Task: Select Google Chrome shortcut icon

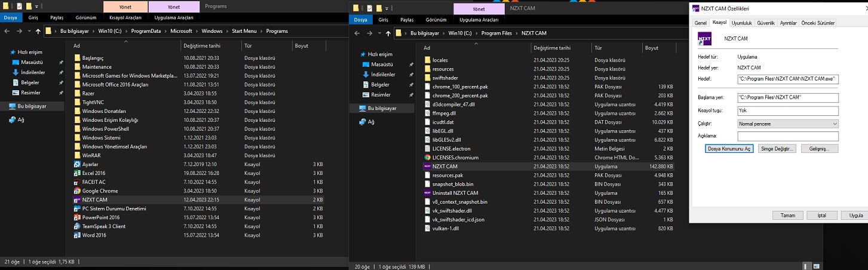Action: tap(77, 191)
